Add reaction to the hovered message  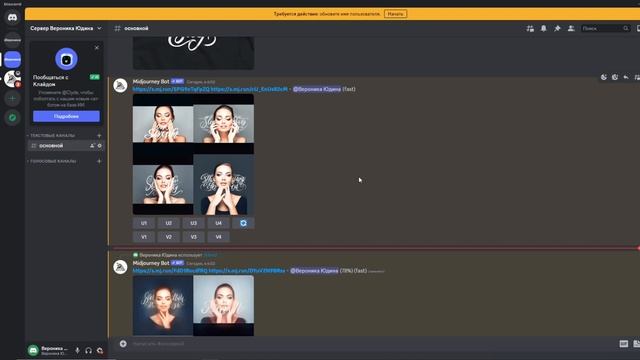pyautogui.click(x=604, y=77)
